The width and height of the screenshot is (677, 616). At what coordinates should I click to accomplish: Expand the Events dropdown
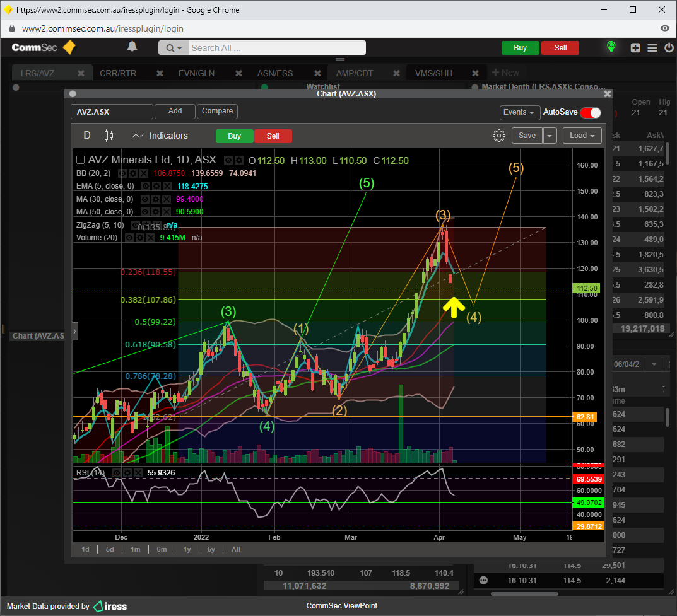click(519, 112)
